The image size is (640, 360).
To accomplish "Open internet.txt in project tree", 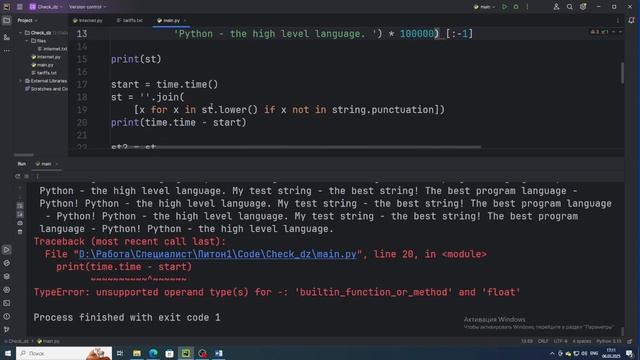I will click(x=52, y=49).
